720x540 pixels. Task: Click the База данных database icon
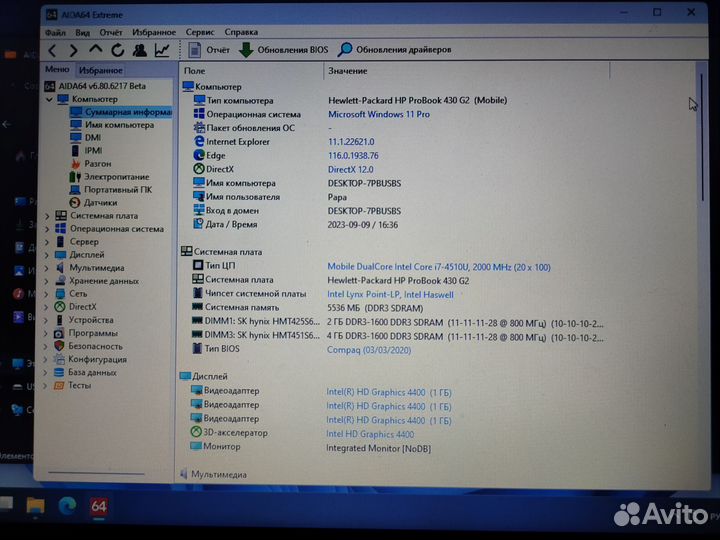click(x=59, y=372)
